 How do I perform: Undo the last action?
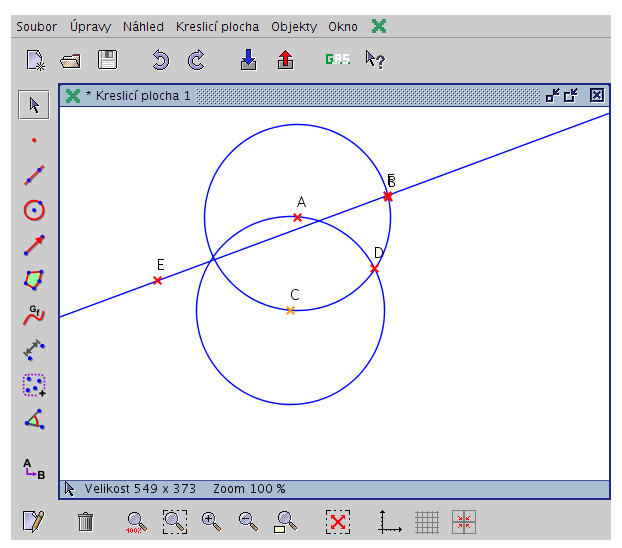160,60
